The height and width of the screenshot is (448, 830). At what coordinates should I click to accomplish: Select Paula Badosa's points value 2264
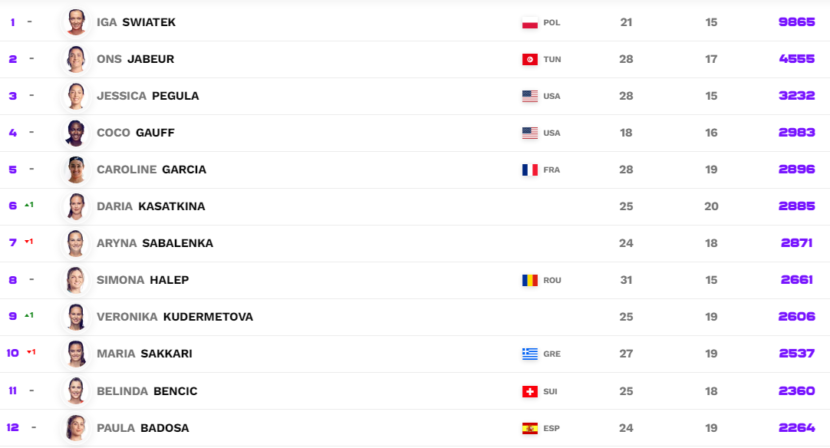(x=796, y=427)
